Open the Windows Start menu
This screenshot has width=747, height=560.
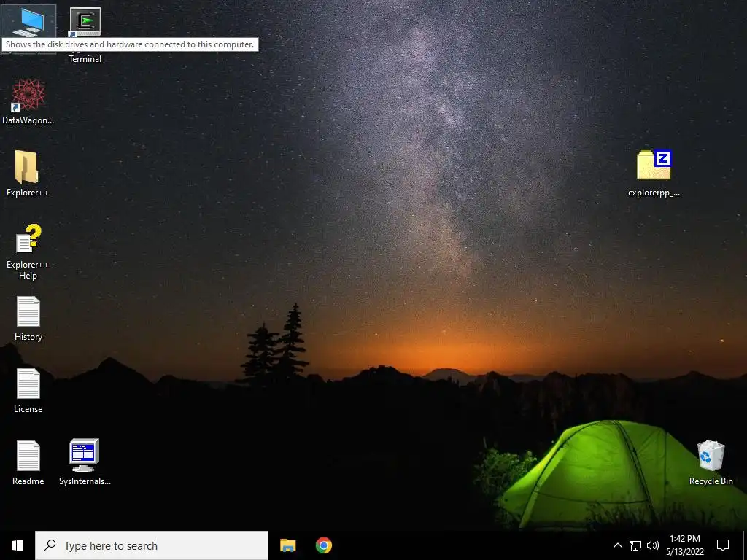coord(18,545)
